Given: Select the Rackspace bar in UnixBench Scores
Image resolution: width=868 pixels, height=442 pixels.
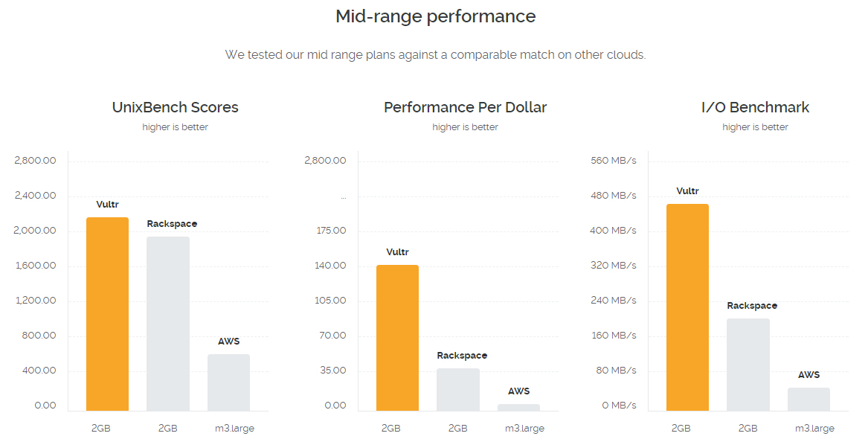Looking at the screenshot, I should [168, 324].
